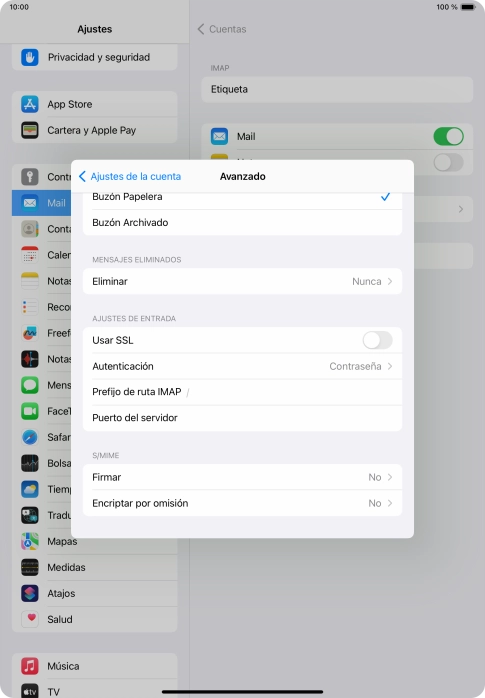Go back to Ajustes de la cuenta

click(x=130, y=176)
